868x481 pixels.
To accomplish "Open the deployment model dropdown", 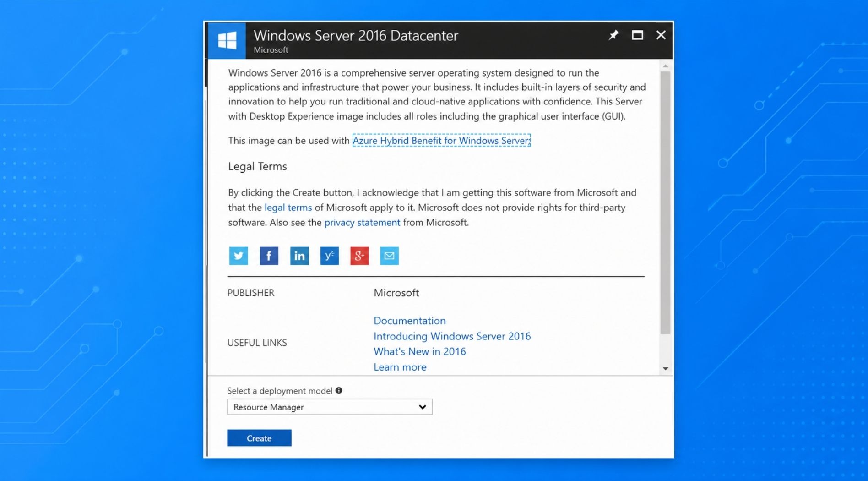I will point(330,407).
